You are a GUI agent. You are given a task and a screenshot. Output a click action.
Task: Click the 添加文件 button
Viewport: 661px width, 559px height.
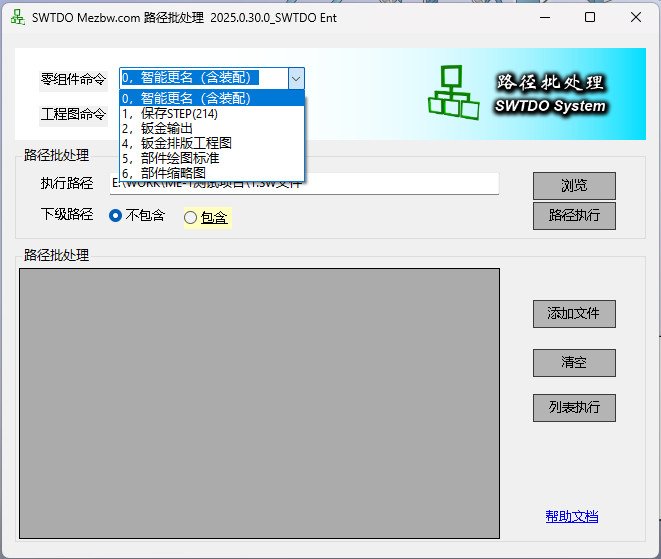click(573, 313)
